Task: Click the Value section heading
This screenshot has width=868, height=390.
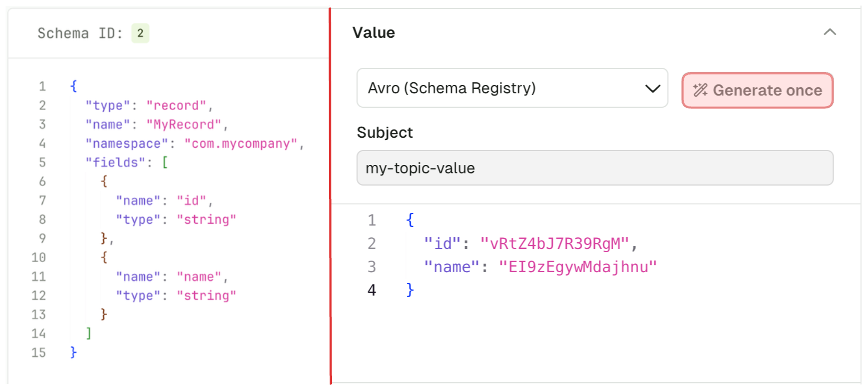Action: point(374,33)
